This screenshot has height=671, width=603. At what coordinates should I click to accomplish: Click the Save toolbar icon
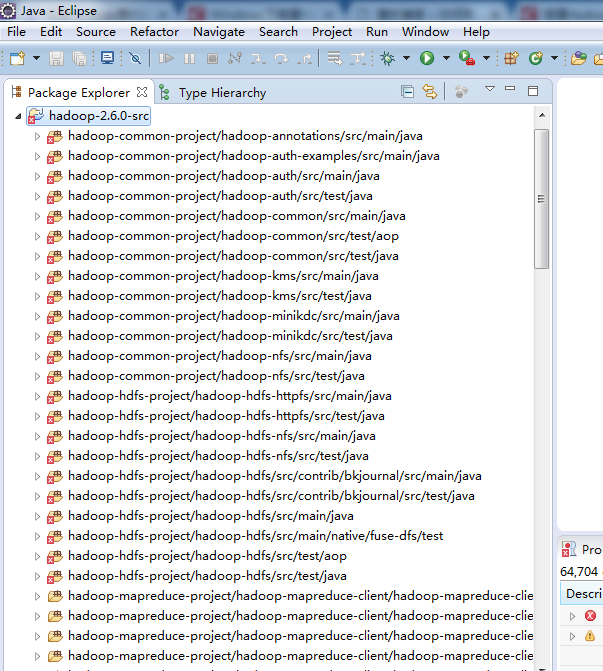coord(56,58)
